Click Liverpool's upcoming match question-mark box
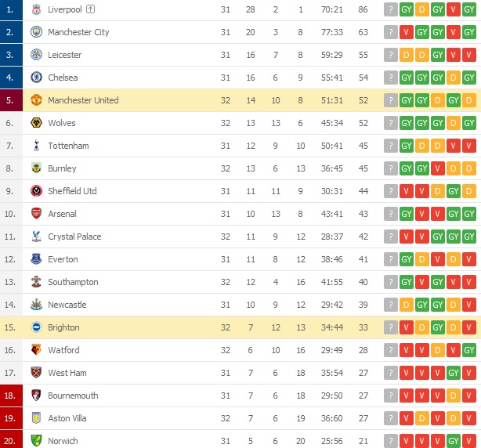481x448 pixels. pos(390,9)
